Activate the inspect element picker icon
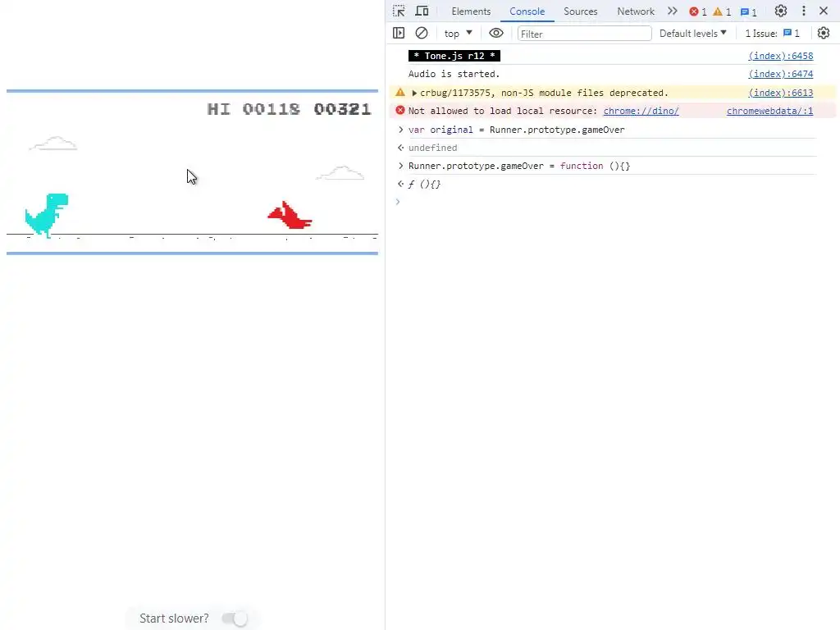 pos(399,11)
